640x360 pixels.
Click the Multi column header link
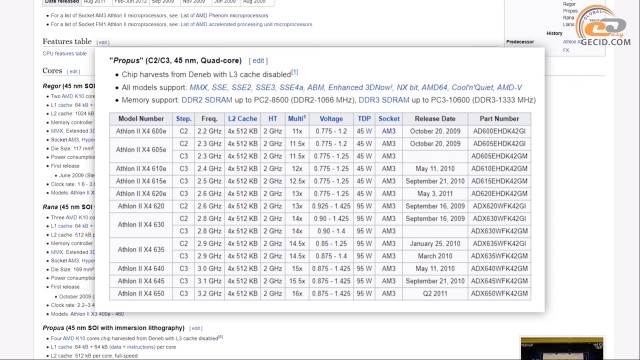click(x=296, y=119)
